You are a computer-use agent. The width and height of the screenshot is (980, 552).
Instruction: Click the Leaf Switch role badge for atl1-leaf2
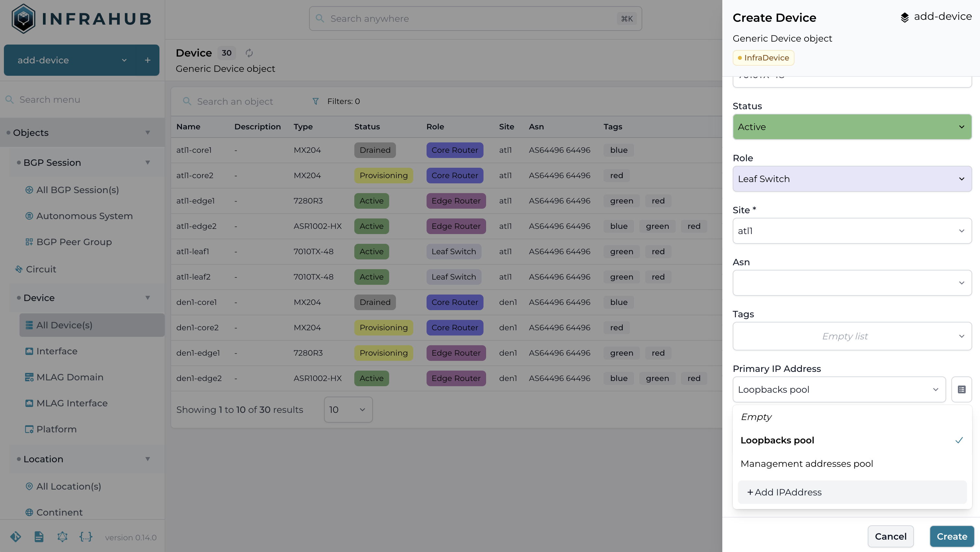coord(454,277)
